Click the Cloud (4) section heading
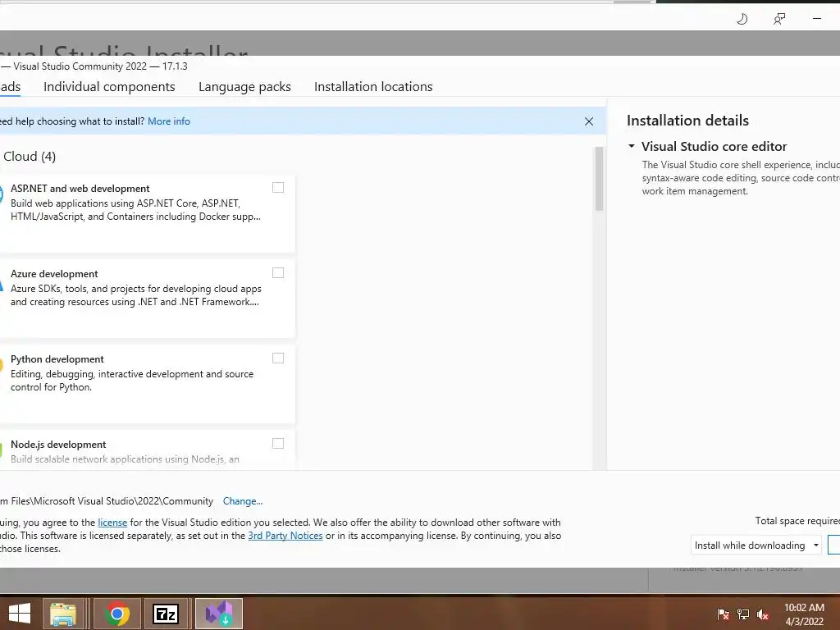840x630 pixels. 30,157
